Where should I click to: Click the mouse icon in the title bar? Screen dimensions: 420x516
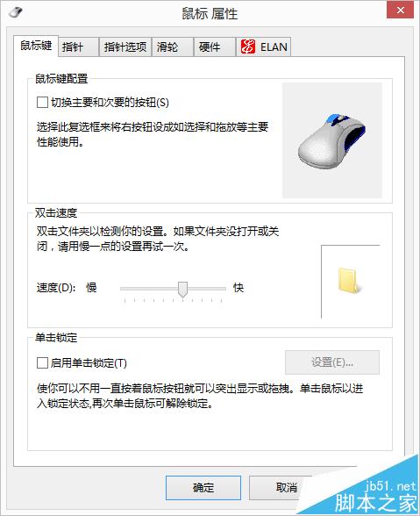pyautogui.click(x=15, y=12)
